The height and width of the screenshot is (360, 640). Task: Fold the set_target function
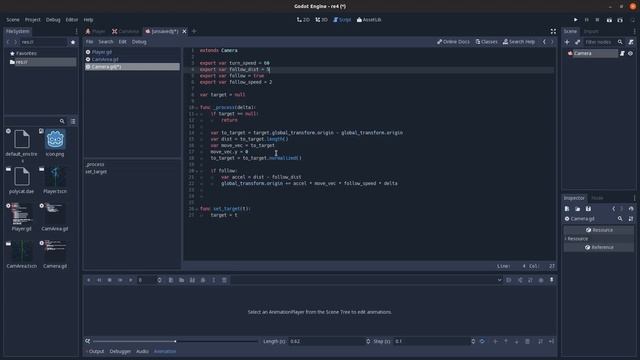coord(197,209)
